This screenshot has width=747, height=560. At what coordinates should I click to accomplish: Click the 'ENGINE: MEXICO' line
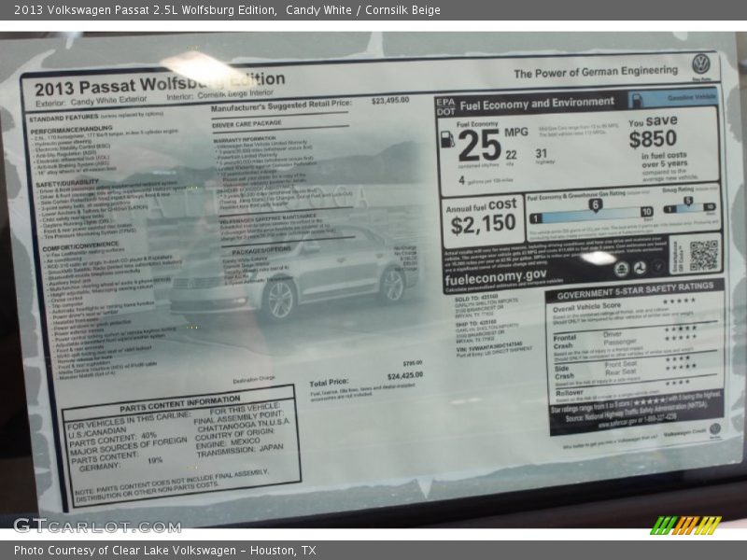(228, 443)
